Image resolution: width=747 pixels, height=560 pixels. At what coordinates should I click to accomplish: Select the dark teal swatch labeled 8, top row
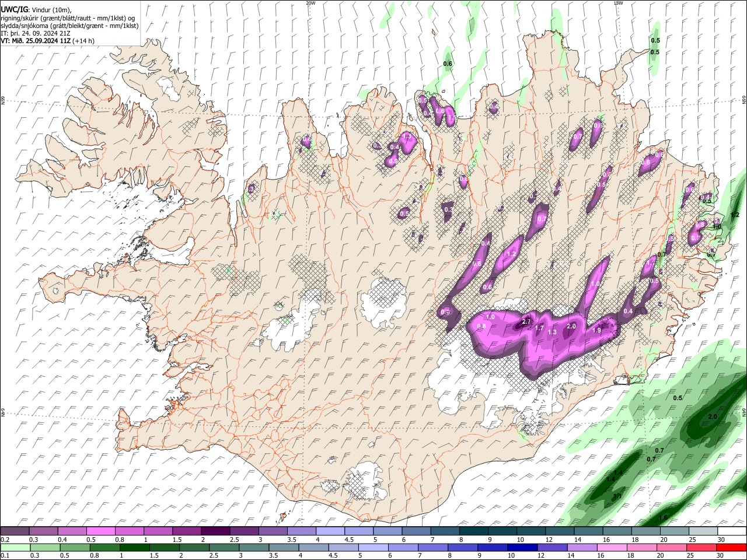click(x=473, y=531)
